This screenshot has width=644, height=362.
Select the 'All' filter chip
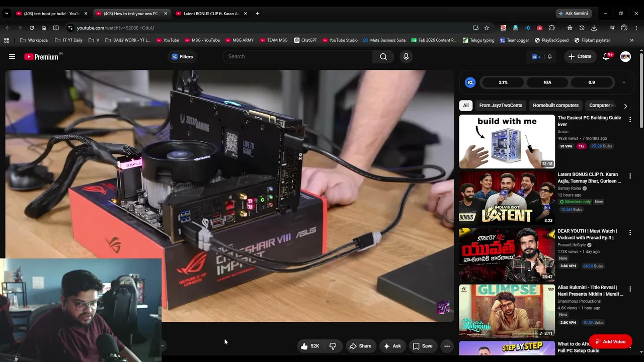466,106
